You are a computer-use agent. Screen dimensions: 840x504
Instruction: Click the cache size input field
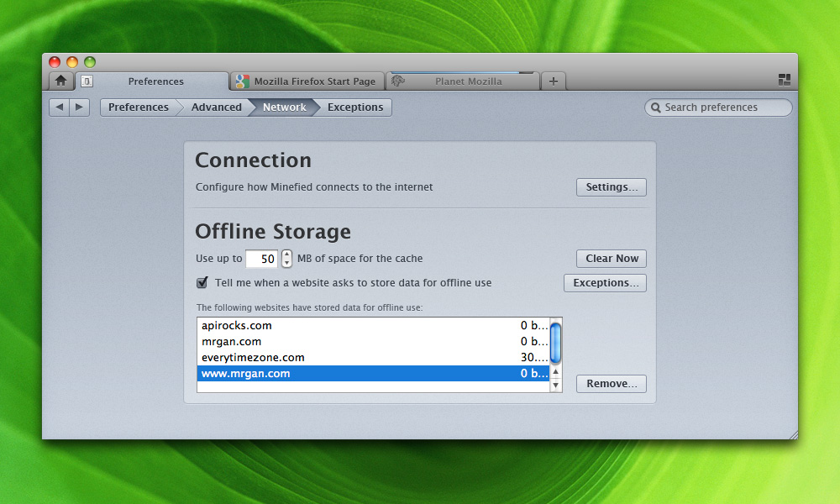(x=261, y=259)
